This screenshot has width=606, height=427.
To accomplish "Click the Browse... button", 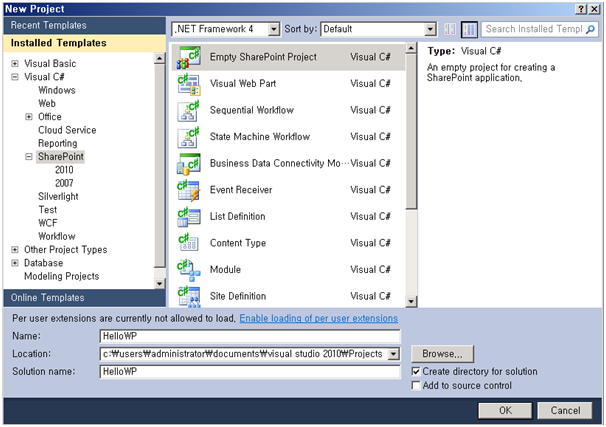I will tap(443, 354).
